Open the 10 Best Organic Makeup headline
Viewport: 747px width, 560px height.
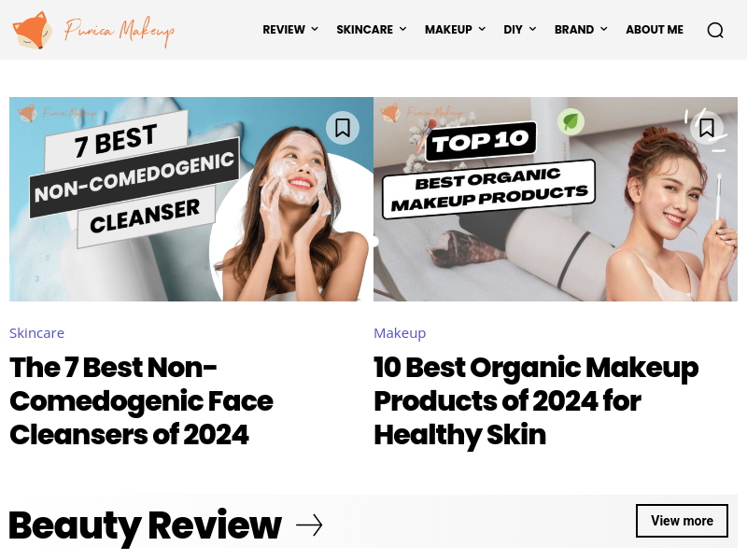(536, 401)
